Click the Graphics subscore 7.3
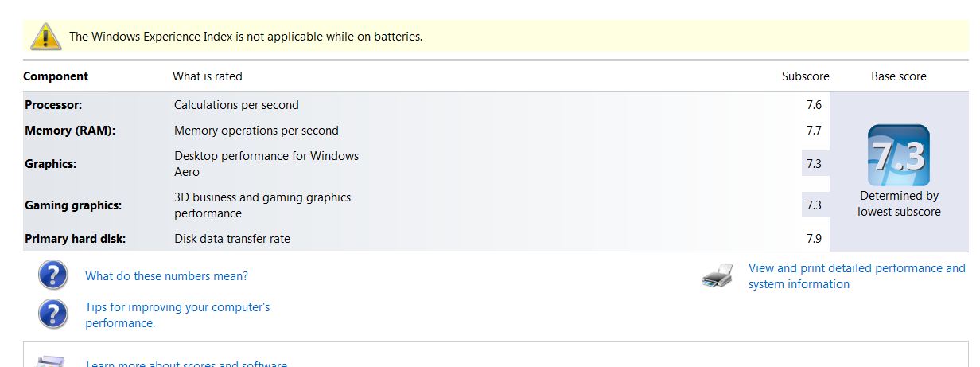The height and width of the screenshot is (367, 980). [x=814, y=164]
